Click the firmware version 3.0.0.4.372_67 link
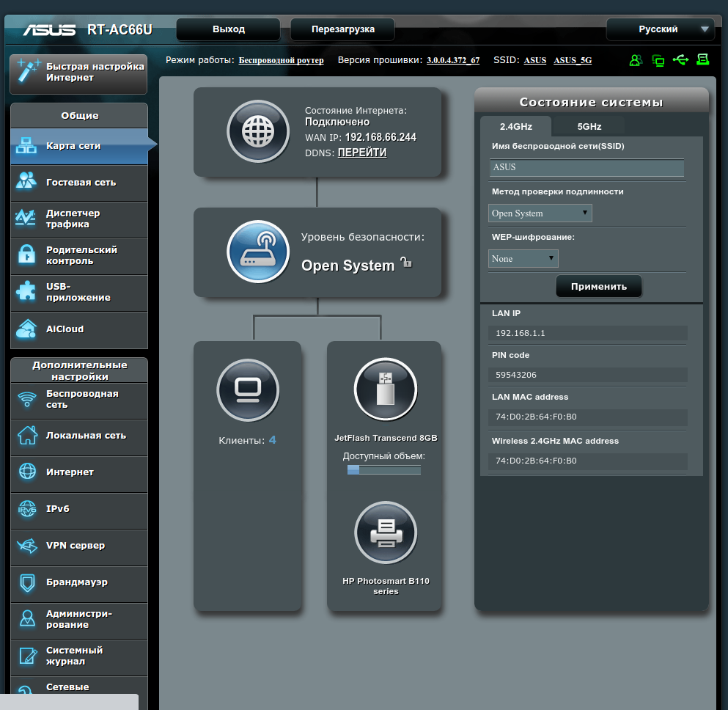 click(x=453, y=60)
